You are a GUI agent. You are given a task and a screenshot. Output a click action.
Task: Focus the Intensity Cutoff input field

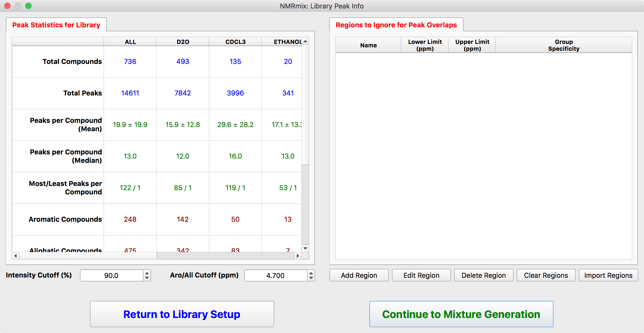112,275
